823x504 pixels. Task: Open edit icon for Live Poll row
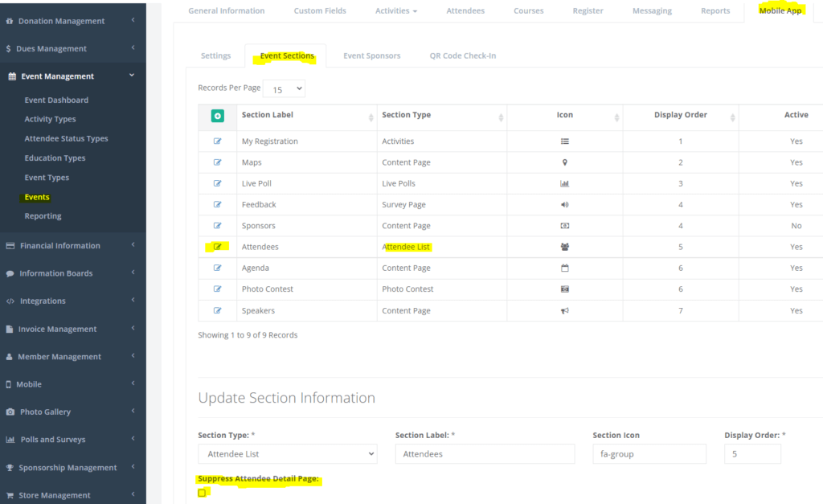click(217, 183)
